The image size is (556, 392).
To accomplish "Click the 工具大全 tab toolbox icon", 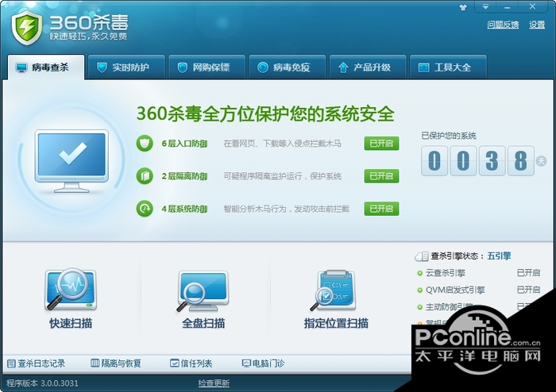I will 423,67.
